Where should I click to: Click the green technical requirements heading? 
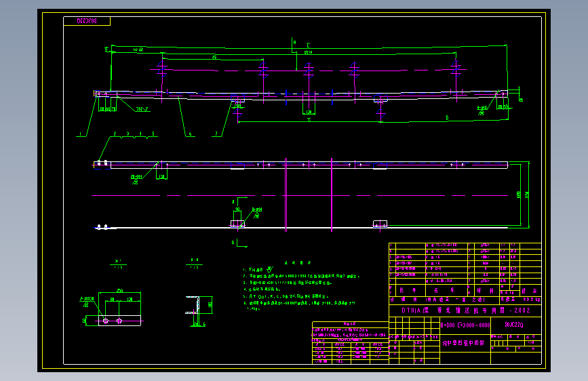coord(297,263)
